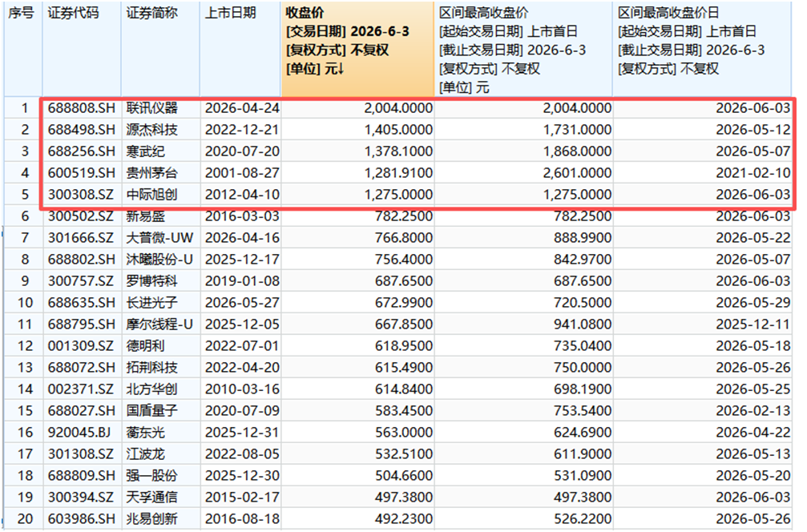Select the 贵州茅台 name cell
This screenshot has width=807, height=532.
point(160,173)
